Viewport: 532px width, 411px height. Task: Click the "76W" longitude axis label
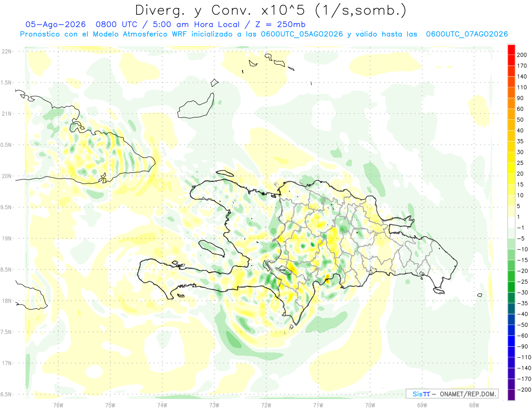(x=59, y=405)
